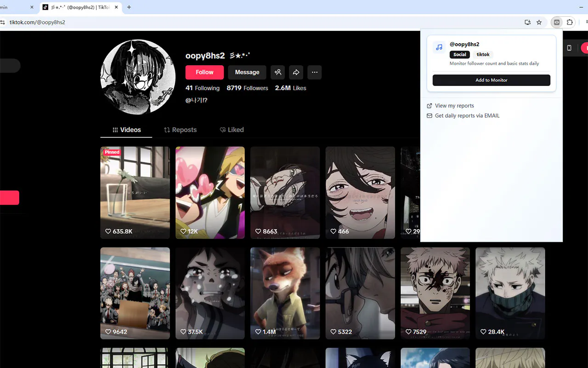
Task: Click the phone icon on TikTok header
Action: 569,48
